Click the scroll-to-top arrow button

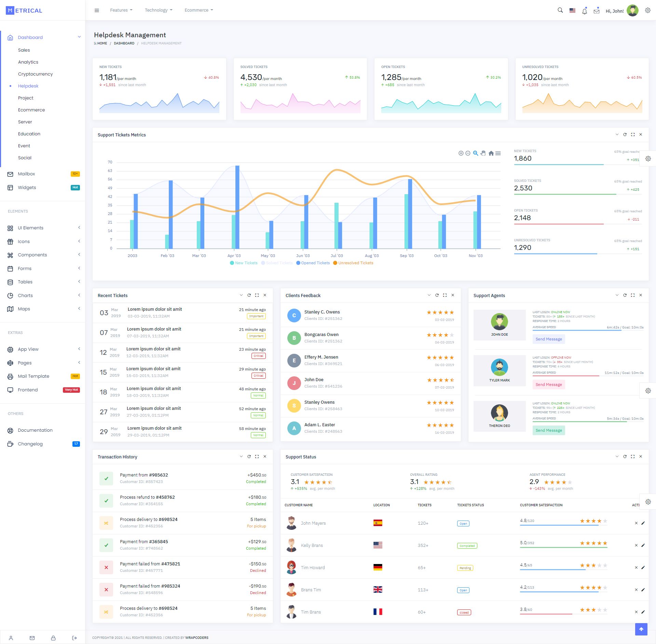coord(641,629)
